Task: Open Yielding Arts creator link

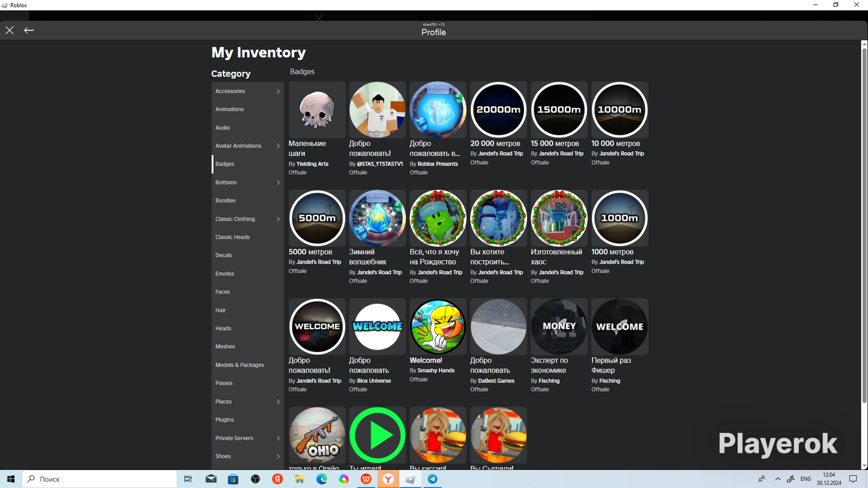Action: pyautogui.click(x=312, y=164)
